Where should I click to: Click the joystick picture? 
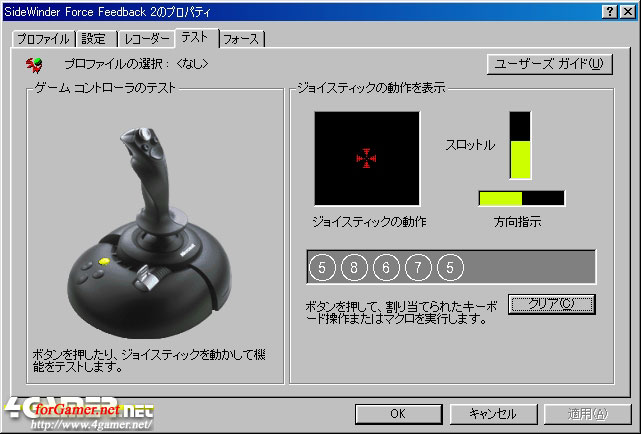tap(150, 233)
